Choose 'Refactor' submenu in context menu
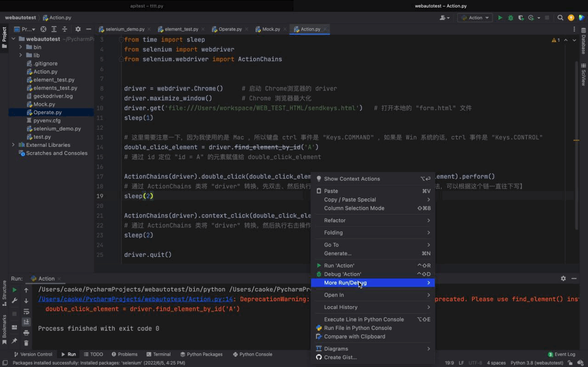The image size is (588, 367). pyautogui.click(x=373, y=220)
